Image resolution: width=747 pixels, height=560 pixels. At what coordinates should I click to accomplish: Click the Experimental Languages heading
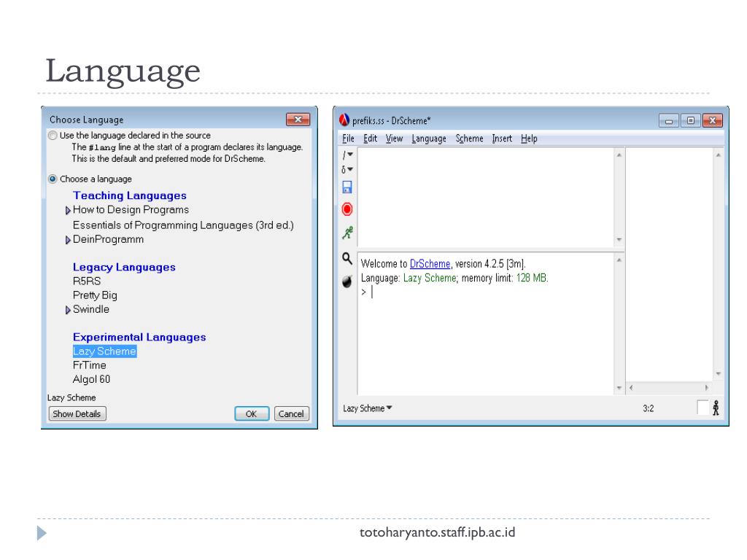[x=139, y=337]
